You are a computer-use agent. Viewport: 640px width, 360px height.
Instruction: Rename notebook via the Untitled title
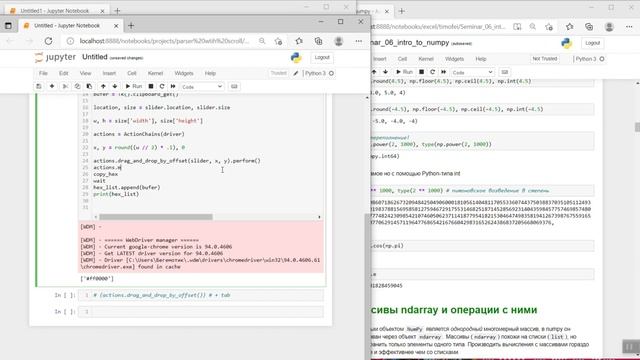(x=95, y=57)
